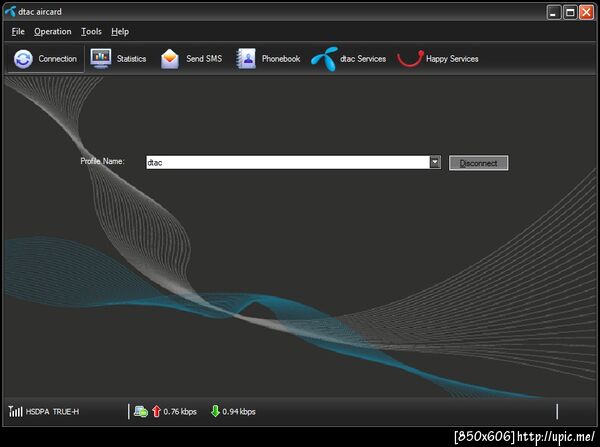Open the red Happy Services smile icon
This screenshot has width=600, height=447.
(410, 59)
